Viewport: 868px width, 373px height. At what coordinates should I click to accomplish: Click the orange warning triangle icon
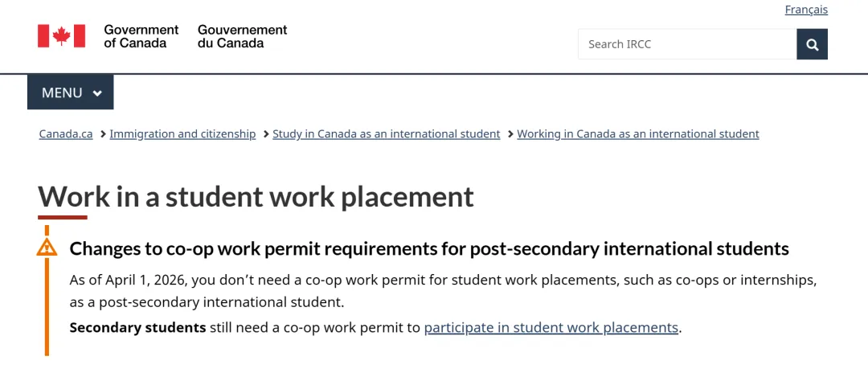coord(47,247)
